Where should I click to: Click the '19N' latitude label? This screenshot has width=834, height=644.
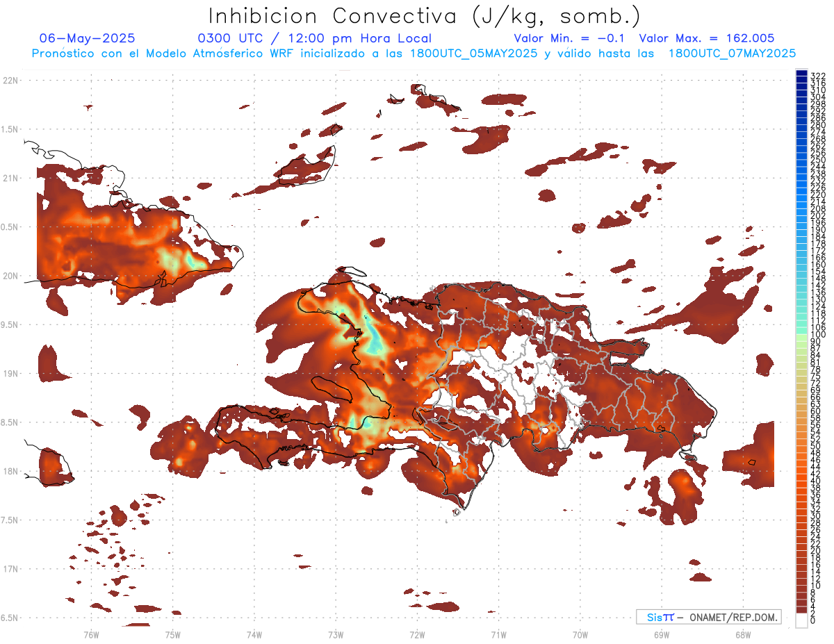10,374
